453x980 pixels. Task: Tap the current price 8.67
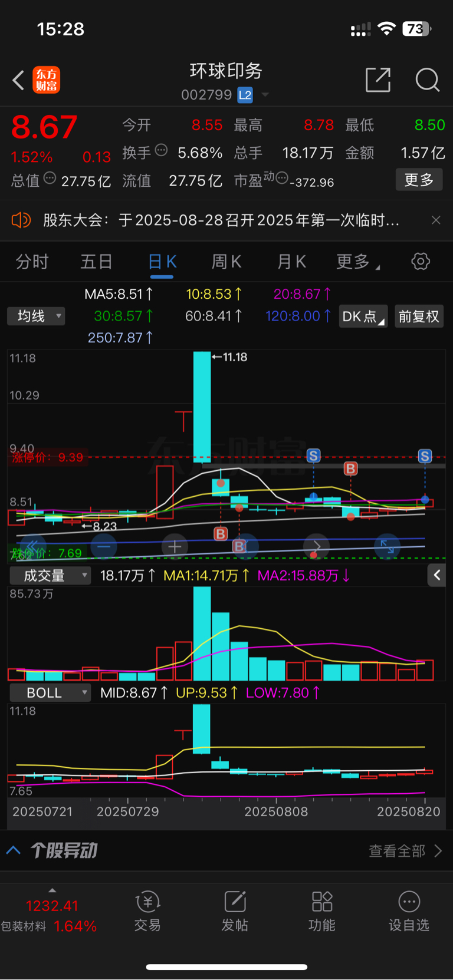44,127
